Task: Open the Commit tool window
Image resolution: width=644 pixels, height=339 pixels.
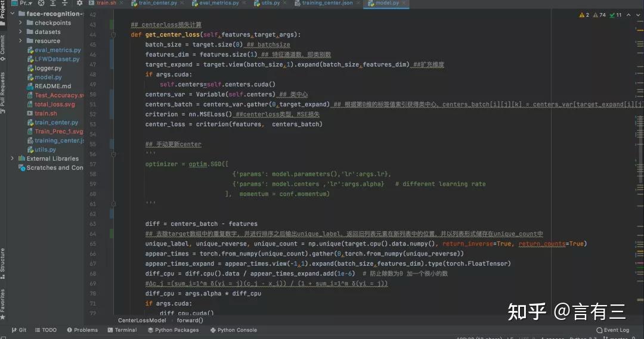Action: point(3,48)
